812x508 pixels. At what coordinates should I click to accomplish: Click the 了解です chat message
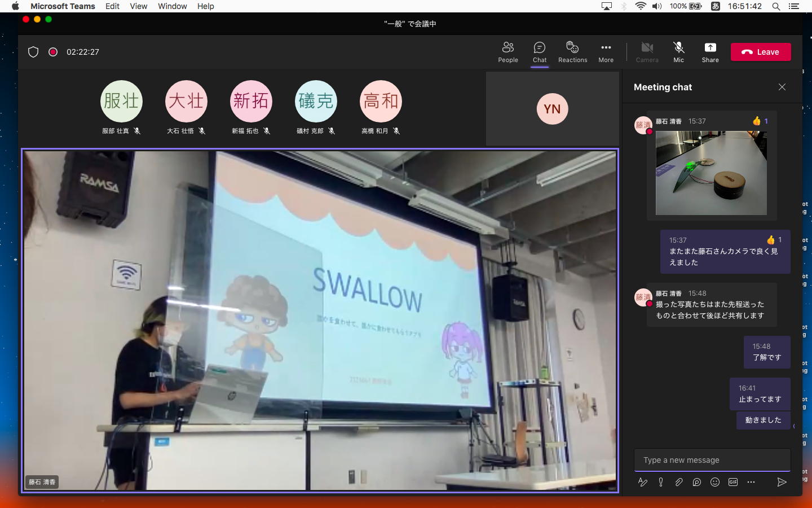click(767, 352)
